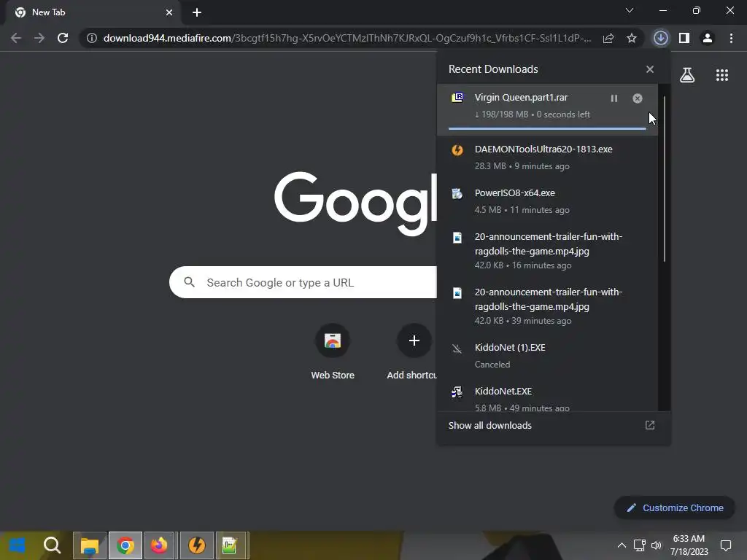Open the ragdolls jpg downloaded 39 minutes ago
This screenshot has height=560, width=747.
pyautogui.click(x=547, y=306)
